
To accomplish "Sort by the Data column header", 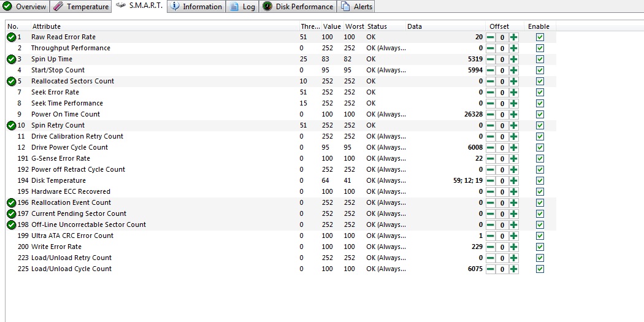I will [445, 26].
